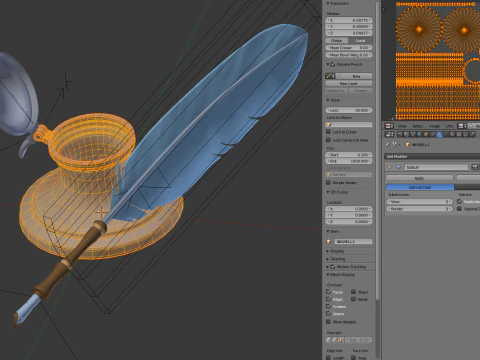Toggle vertex normals display icon
Image resolution: width=480 pixels, height=360 pixels.
coord(328,340)
